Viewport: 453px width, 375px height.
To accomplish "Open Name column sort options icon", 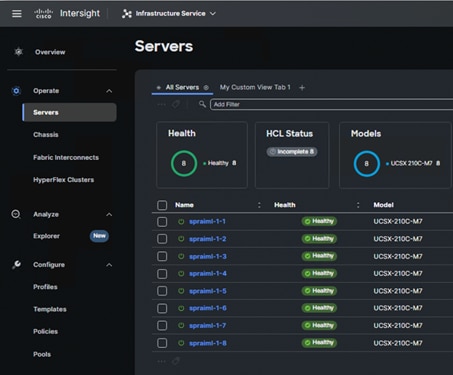I will [259, 205].
